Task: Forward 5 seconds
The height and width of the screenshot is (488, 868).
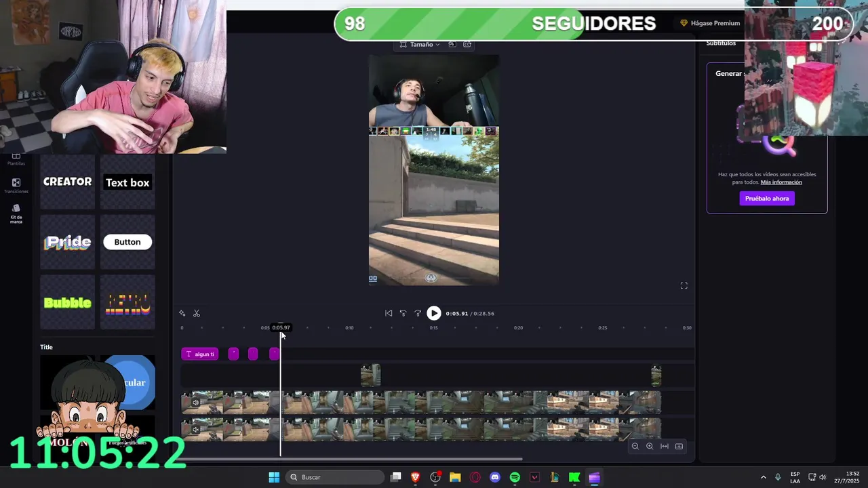Action: pyautogui.click(x=418, y=313)
